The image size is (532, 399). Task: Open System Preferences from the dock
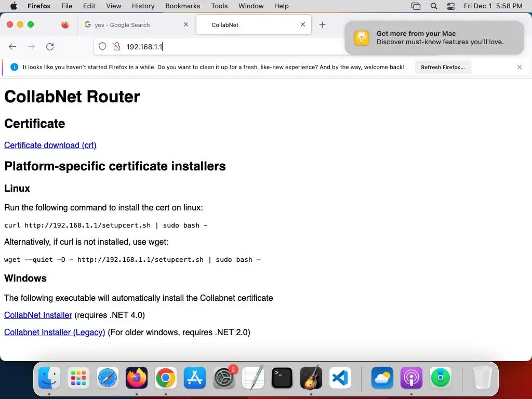coord(224,378)
